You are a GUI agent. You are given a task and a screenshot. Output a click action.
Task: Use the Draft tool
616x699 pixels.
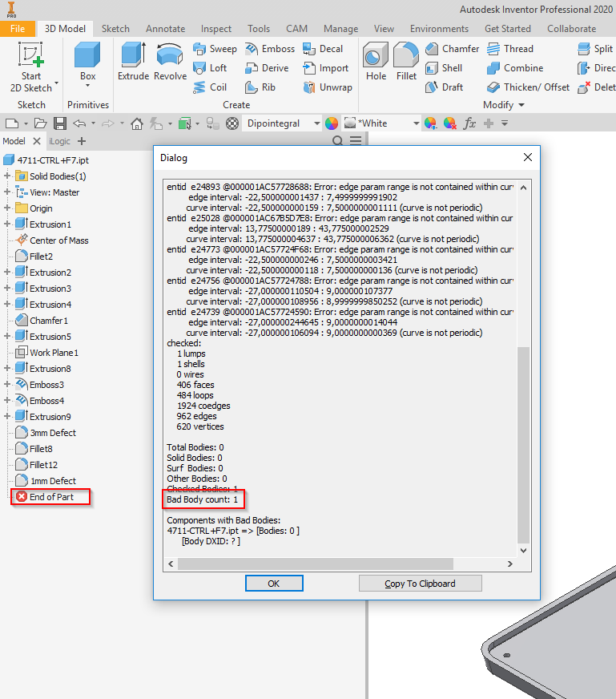(444, 87)
